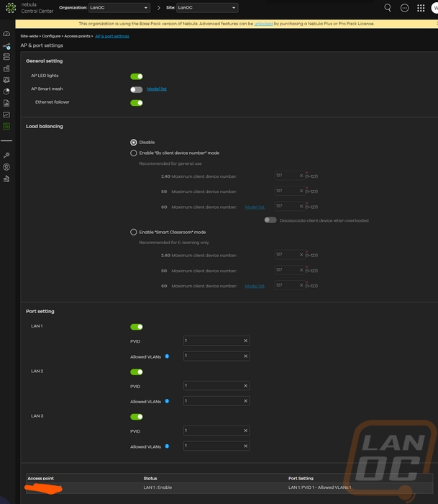
Task: Toggle 'Disassociate client device when overloaded' switch
Action: [270, 220]
